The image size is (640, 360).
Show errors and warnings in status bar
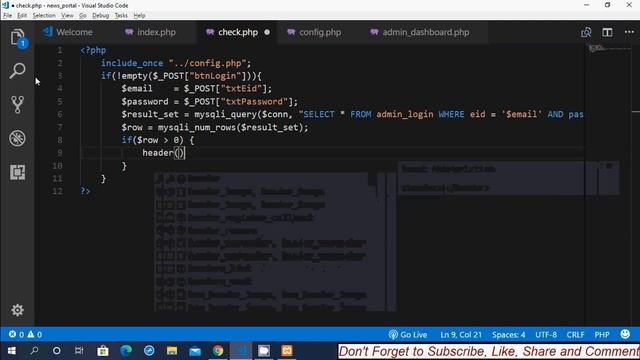[25, 335]
